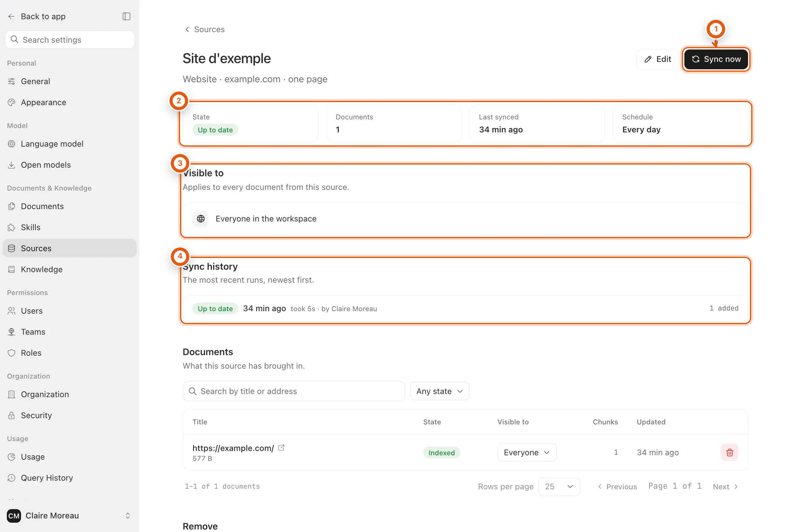Open the Any state filter dropdown
Screen dimensions: 792x532
pos(439,391)
